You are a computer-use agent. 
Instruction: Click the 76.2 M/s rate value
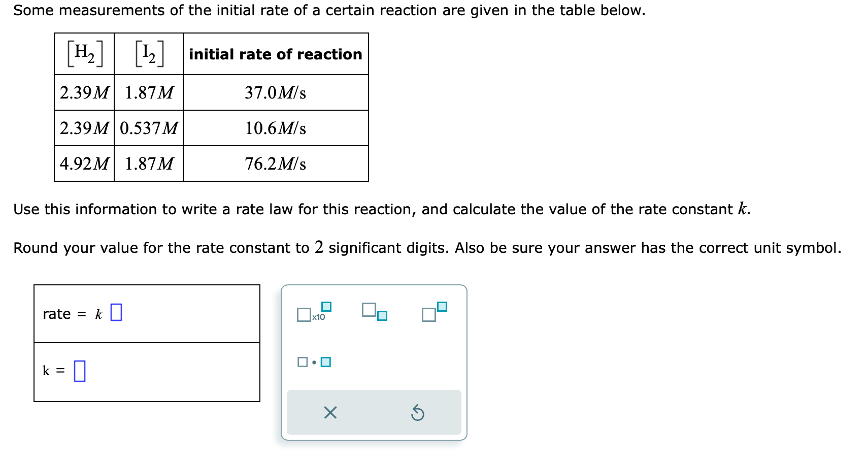point(275,163)
